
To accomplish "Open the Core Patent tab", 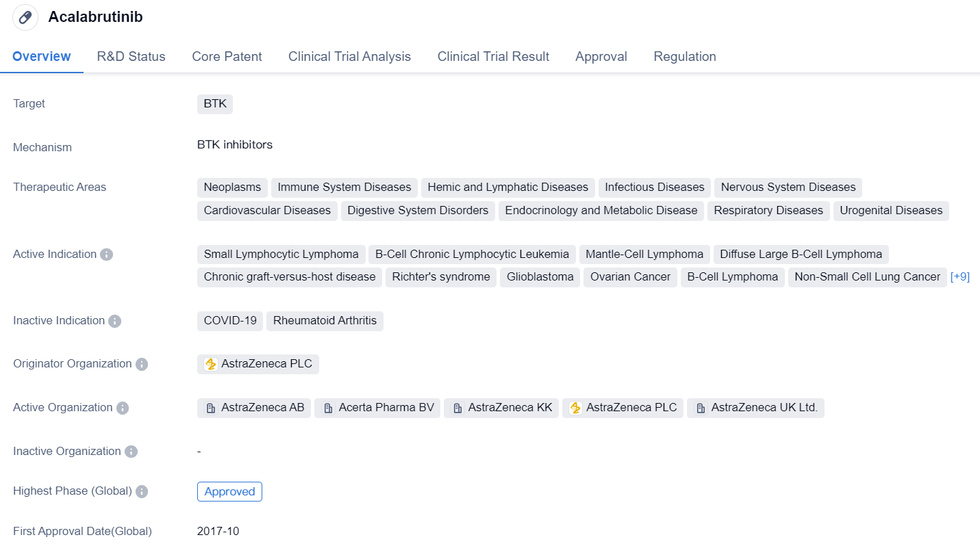I will [227, 57].
